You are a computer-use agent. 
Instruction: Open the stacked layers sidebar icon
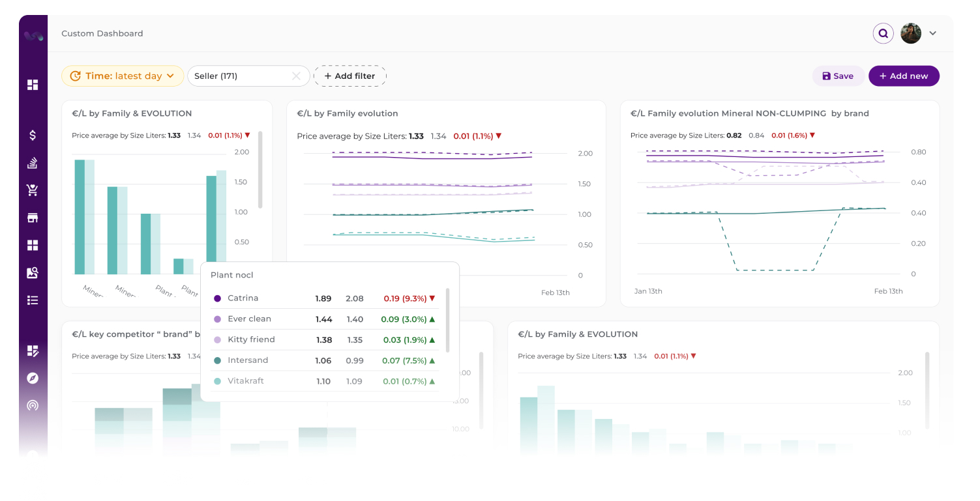pos(33,163)
